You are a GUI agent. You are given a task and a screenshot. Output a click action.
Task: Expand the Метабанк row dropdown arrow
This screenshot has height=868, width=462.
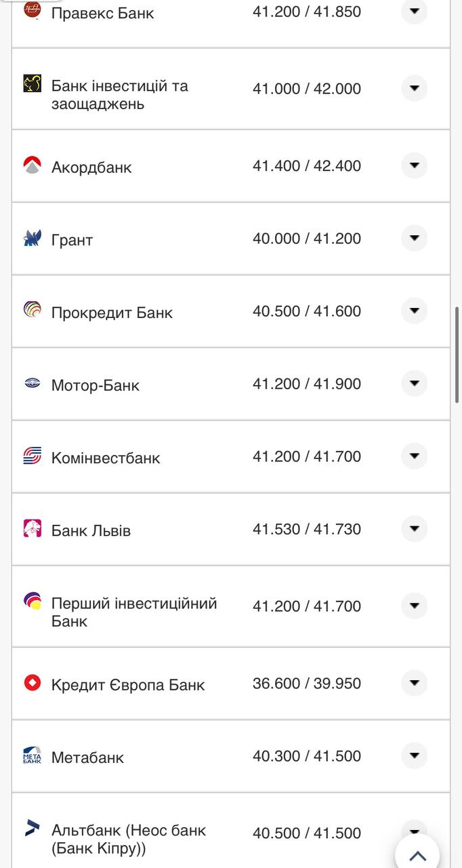(414, 755)
